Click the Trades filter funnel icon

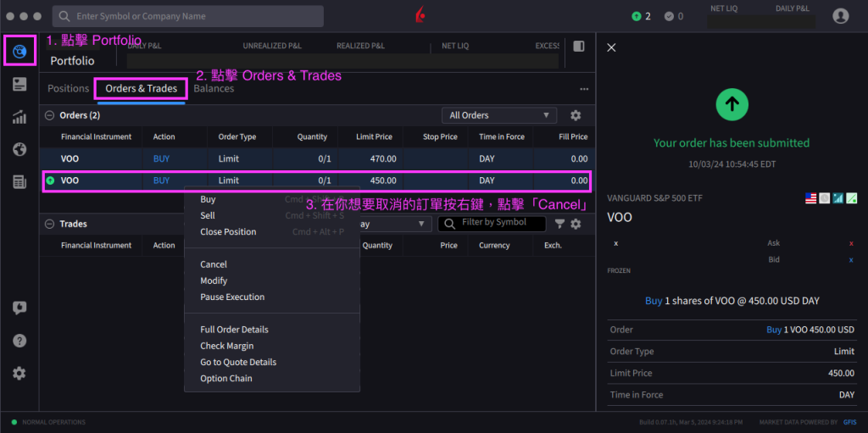coord(559,224)
